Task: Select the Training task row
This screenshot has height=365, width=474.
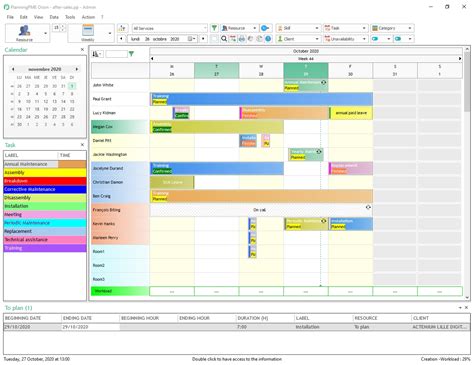Action: point(45,248)
